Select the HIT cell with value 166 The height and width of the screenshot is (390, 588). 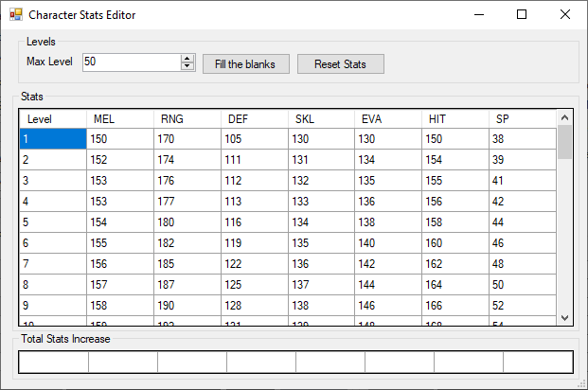tap(455, 306)
